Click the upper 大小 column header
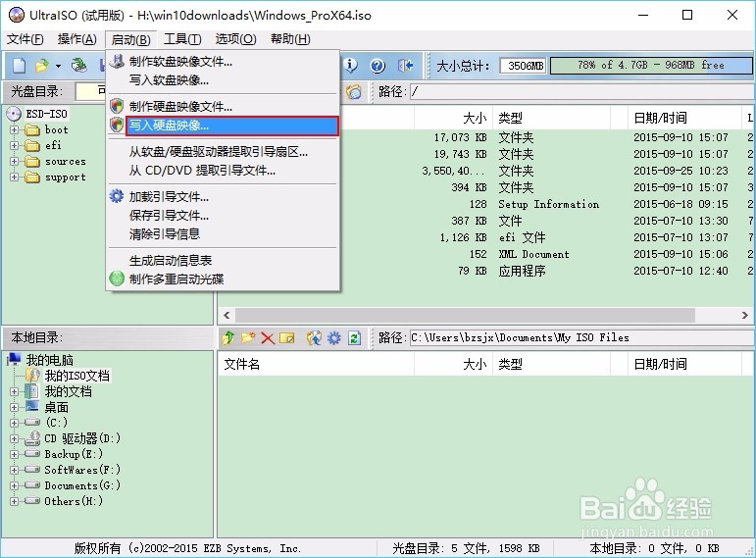Image resolution: width=756 pixels, height=558 pixels. 453,118
